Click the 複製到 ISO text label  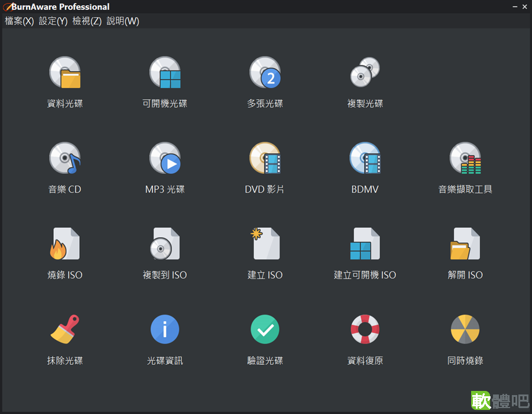coord(165,275)
